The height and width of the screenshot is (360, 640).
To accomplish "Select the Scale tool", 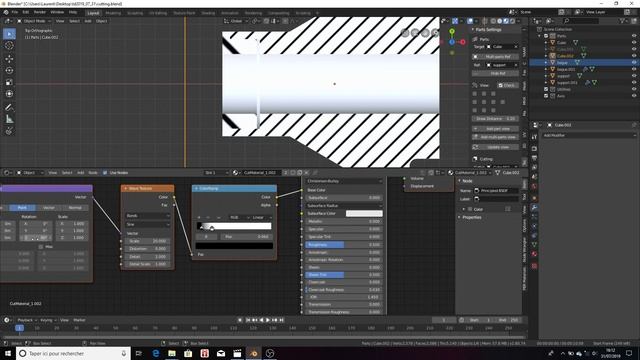I will click(9, 82).
